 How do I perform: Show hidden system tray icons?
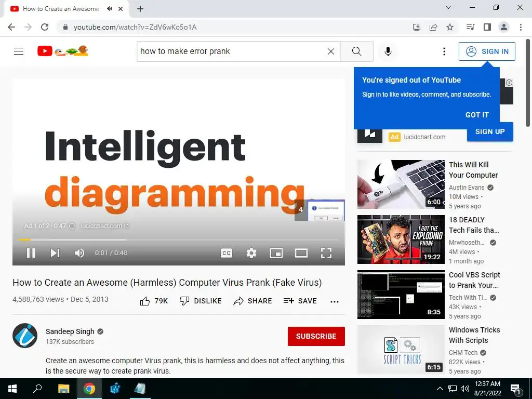pos(440,389)
